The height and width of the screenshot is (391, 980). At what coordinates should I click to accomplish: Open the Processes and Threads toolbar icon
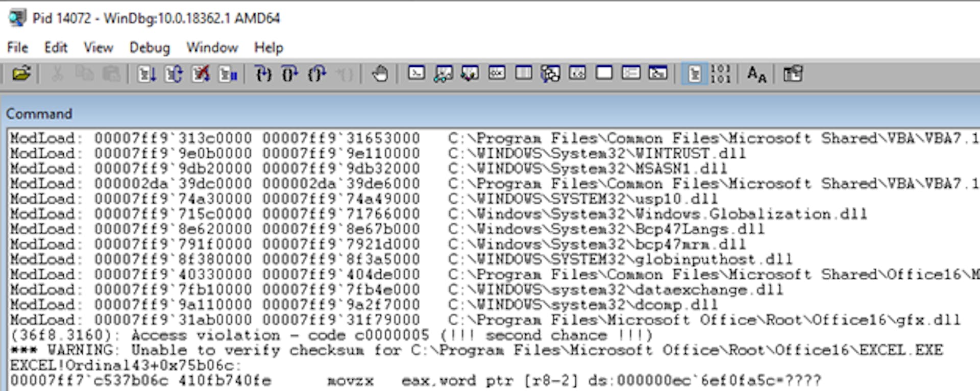[631, 73]
